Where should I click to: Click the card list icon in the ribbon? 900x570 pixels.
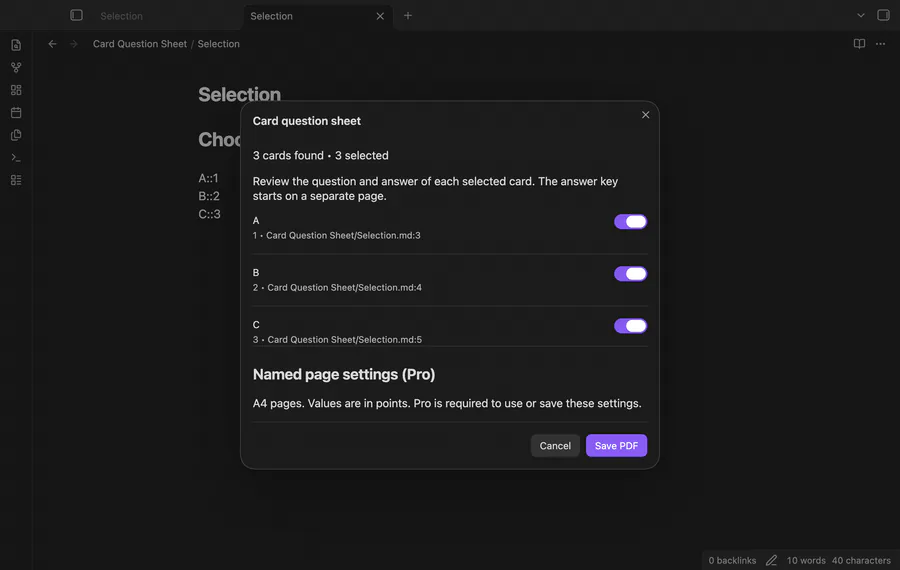tap(16, 180)
